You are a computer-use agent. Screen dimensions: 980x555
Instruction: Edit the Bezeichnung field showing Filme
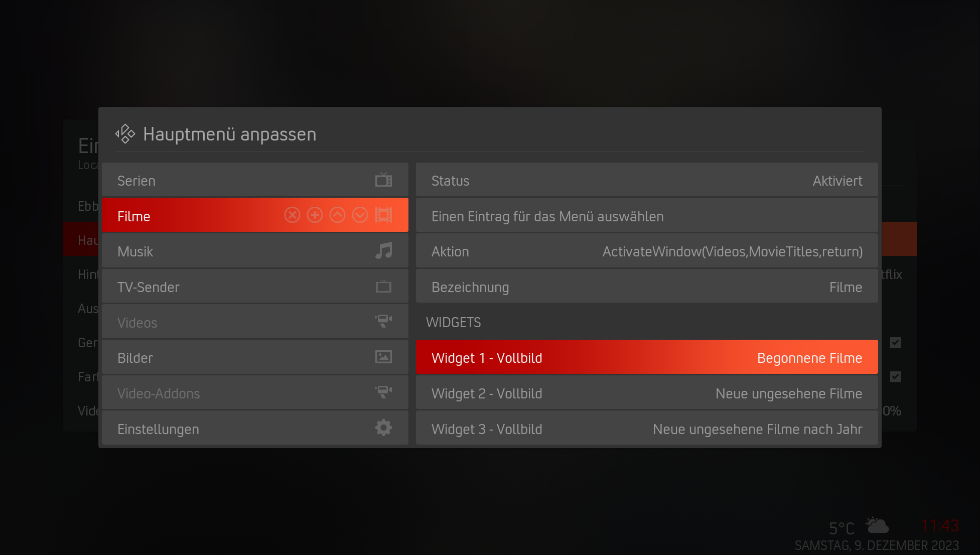click(x=647, y=287)
